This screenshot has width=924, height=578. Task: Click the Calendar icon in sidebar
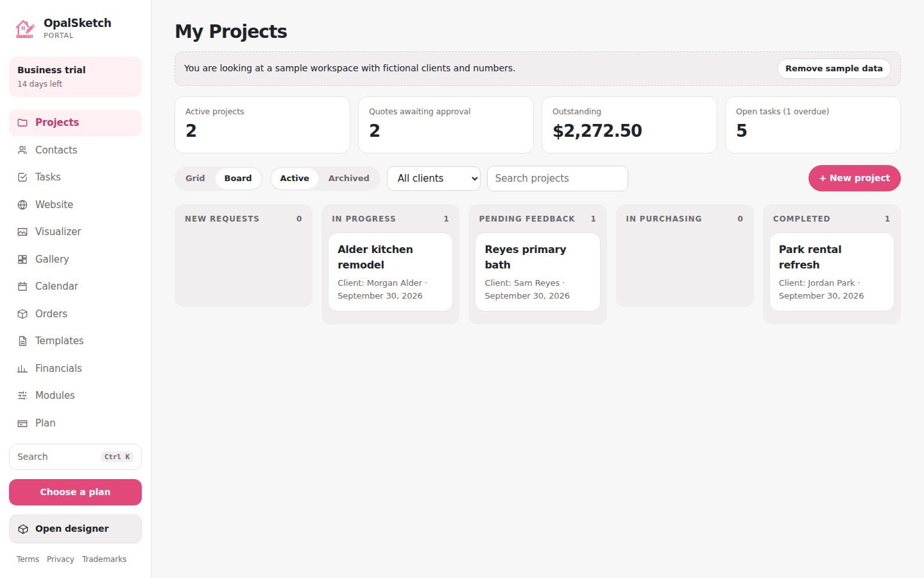[22, 286]
